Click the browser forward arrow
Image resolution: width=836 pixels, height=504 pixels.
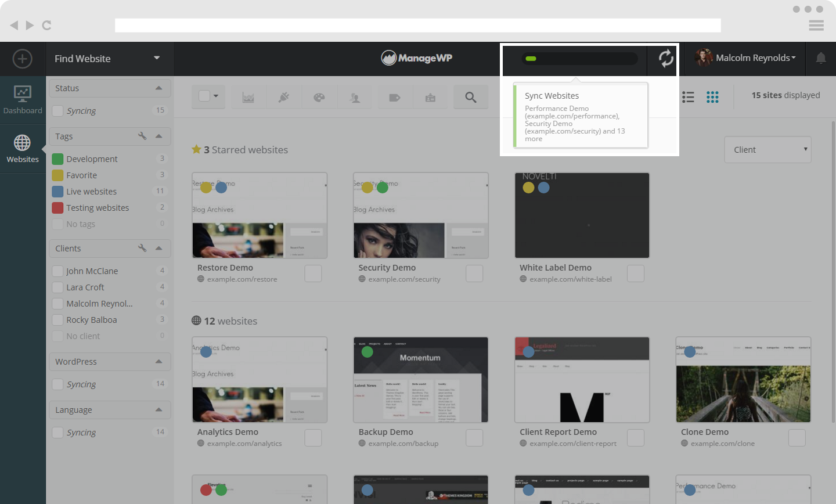click(x=30, y=25)
